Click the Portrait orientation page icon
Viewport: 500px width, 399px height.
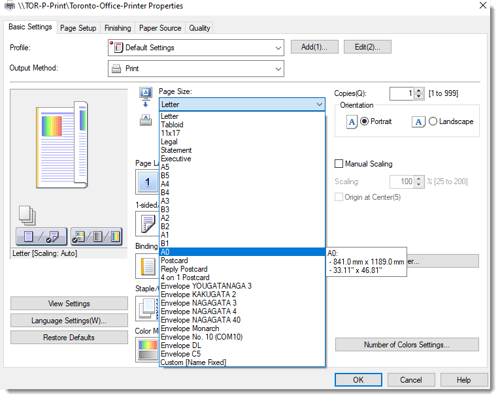[x=352, y=122]
